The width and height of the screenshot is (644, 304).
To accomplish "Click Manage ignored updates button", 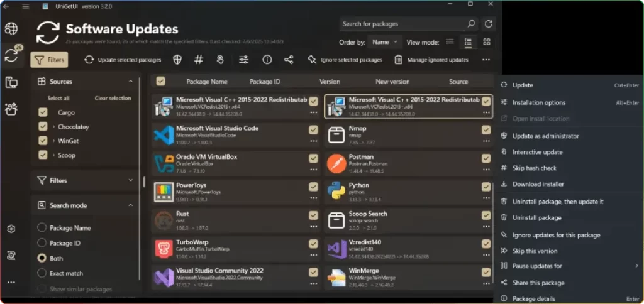I will coord(431,60).
